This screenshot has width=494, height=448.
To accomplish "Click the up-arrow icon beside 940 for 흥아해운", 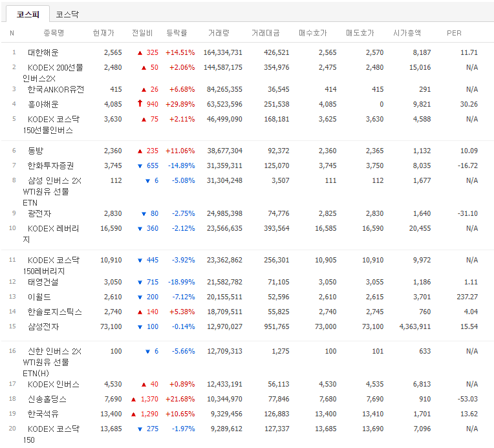I will (140, 103).
